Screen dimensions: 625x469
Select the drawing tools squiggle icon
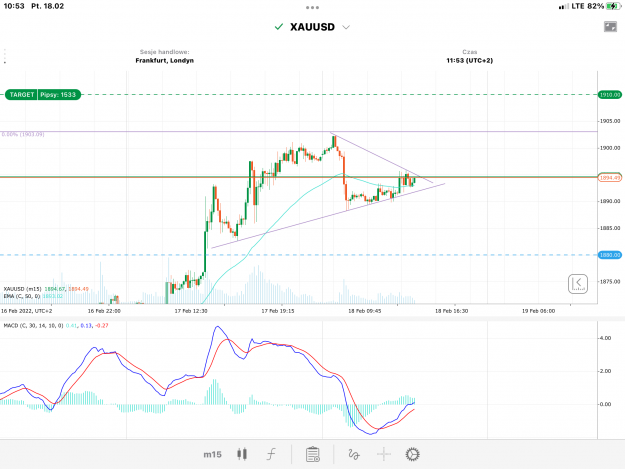point(354,454)
